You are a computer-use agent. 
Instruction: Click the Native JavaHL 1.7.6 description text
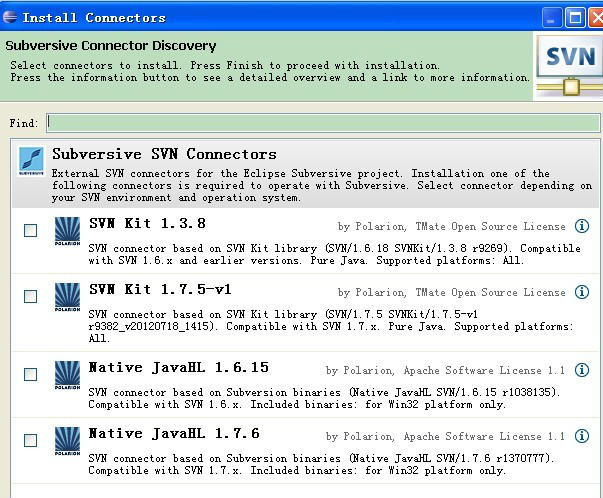pos(321,464)
